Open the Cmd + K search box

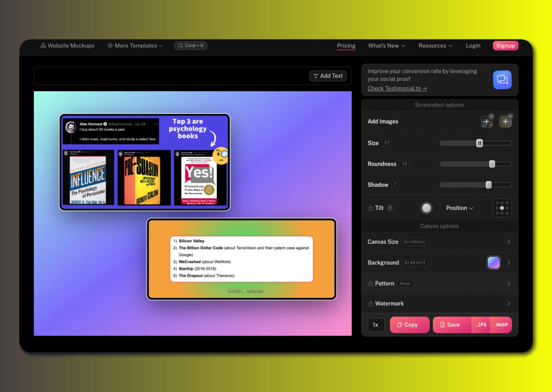pyautogui.click(x=191, y=46)
